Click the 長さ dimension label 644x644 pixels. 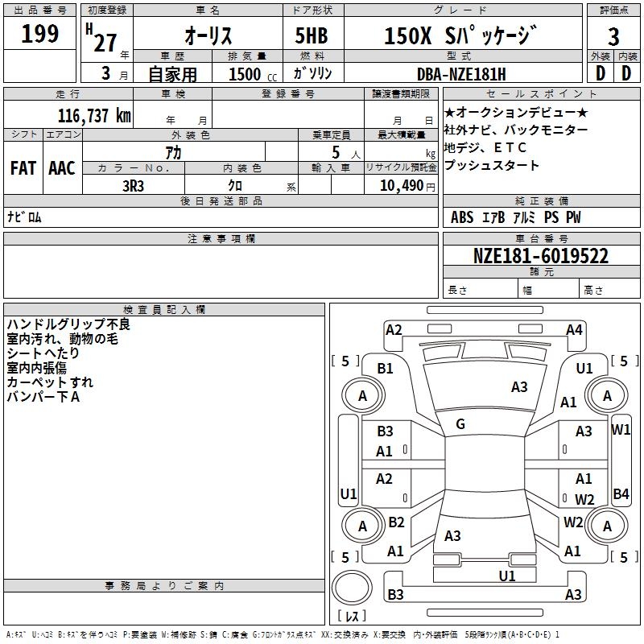click(x=457, y=291)
